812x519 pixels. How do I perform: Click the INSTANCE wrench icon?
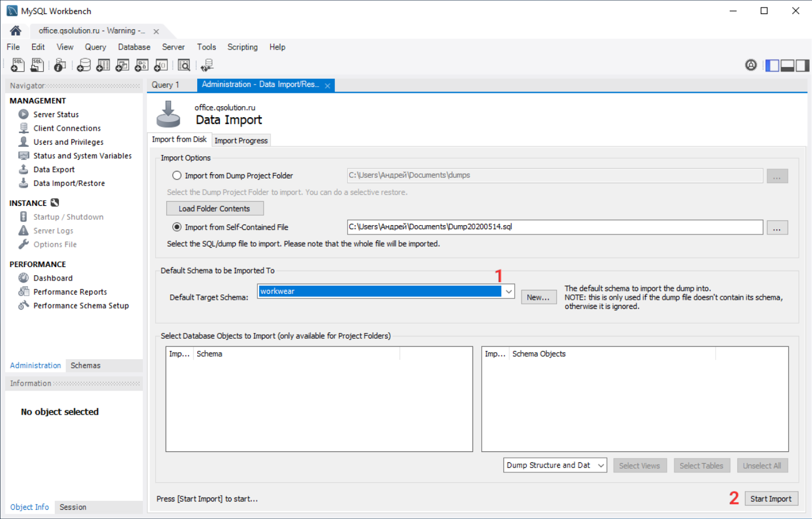pyautogui.click(x=55, y=203)
